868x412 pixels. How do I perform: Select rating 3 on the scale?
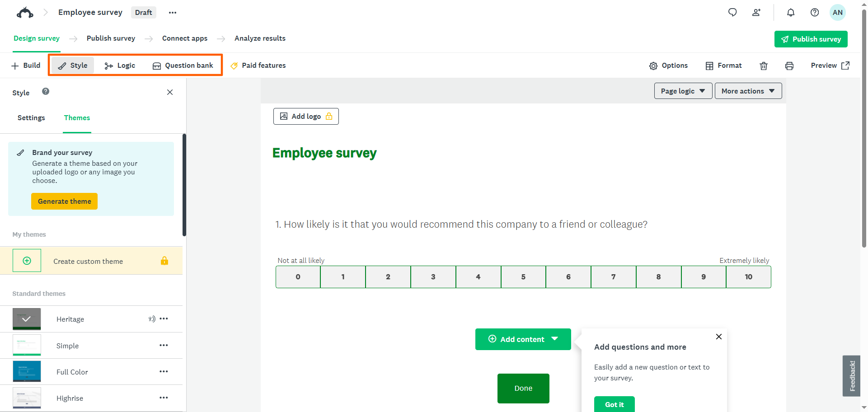pos(433,277)
